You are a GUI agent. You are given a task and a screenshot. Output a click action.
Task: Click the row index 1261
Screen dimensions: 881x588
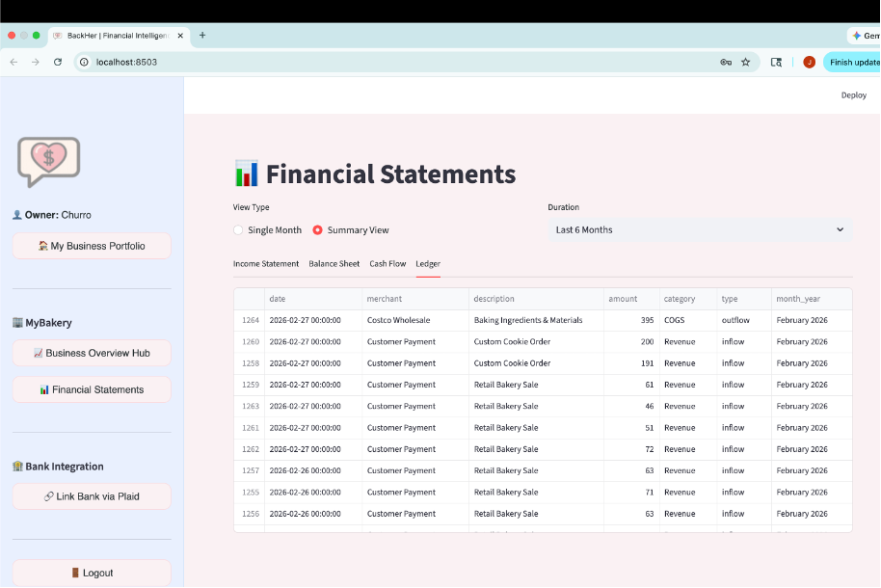coord(250,428)
